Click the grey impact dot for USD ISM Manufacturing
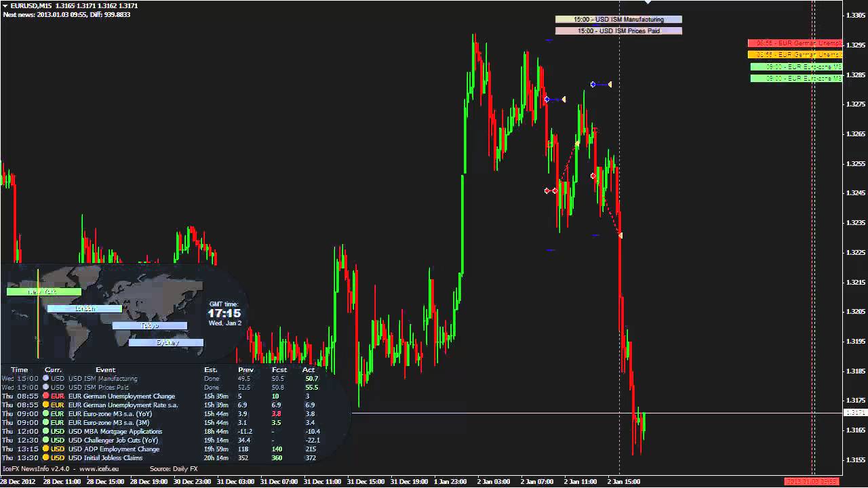The width and height of the screenshot is (868, 488). point(45,378)
